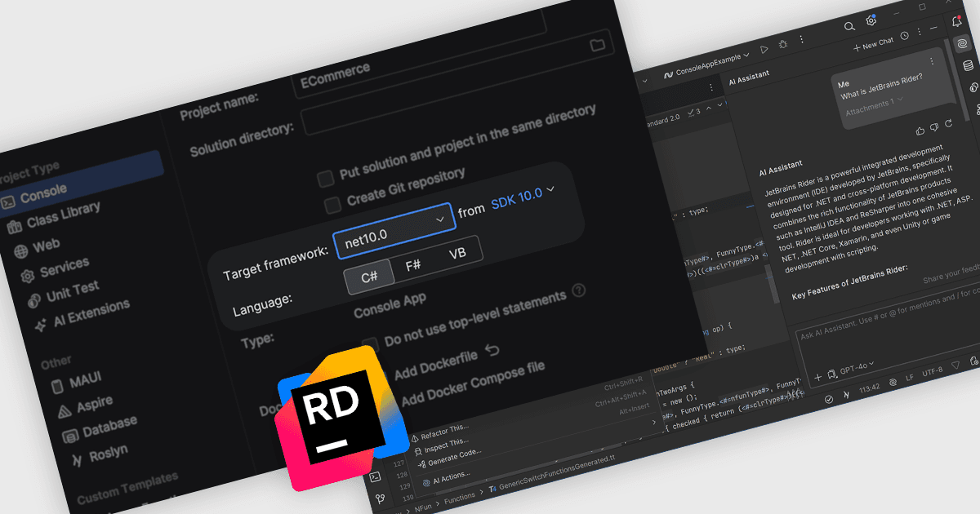Like the AI response with thumbs up
This screenshot has height=514, width=980.
click(x=920, y=130)
